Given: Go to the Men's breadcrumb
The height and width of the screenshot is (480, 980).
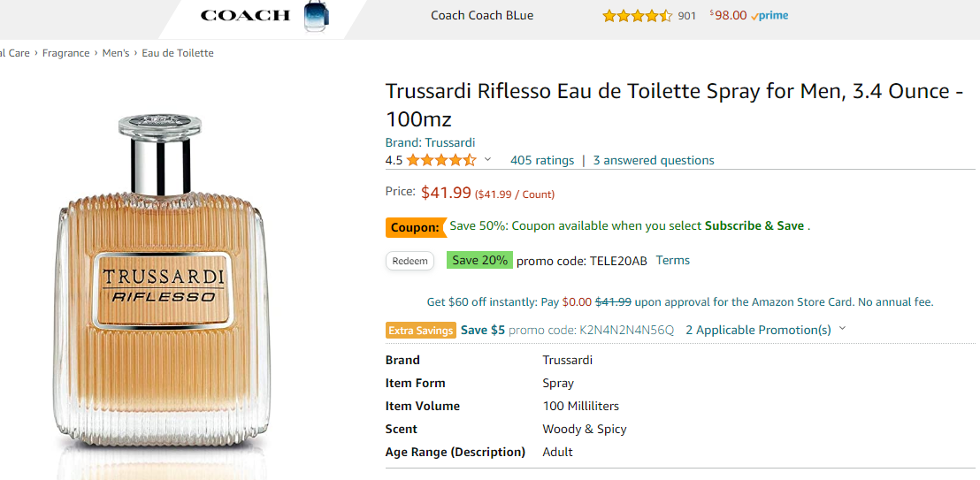Looking at the screenshot, I should coord(116,53).
